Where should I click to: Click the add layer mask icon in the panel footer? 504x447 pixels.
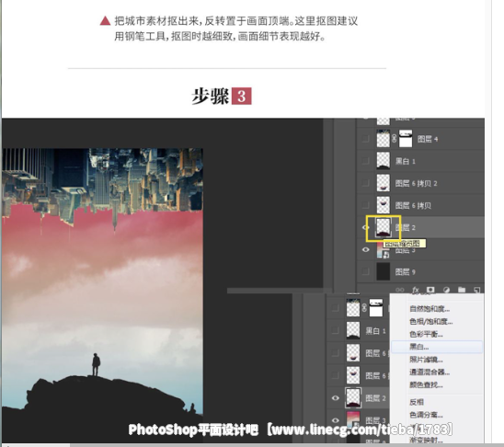(x=430, y=290)
